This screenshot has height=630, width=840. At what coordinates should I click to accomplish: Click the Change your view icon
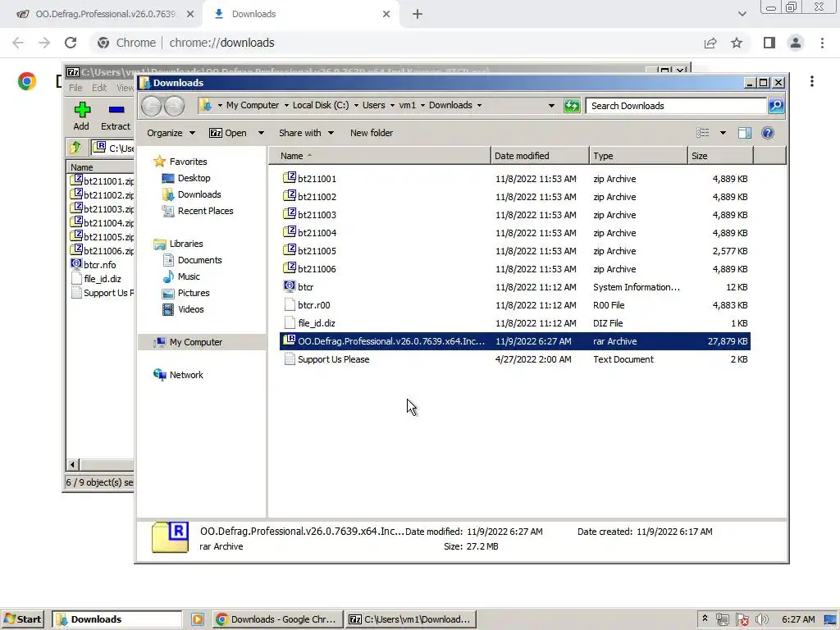(702, 133)
